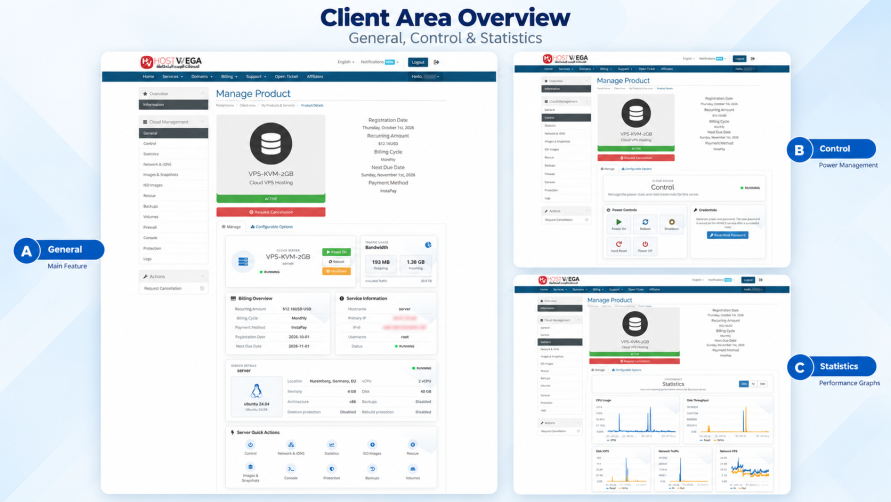This screenshot has width=891, height=502.
Task: Click the green ACTIVE status bar in General panel
Action: [271, 199]
